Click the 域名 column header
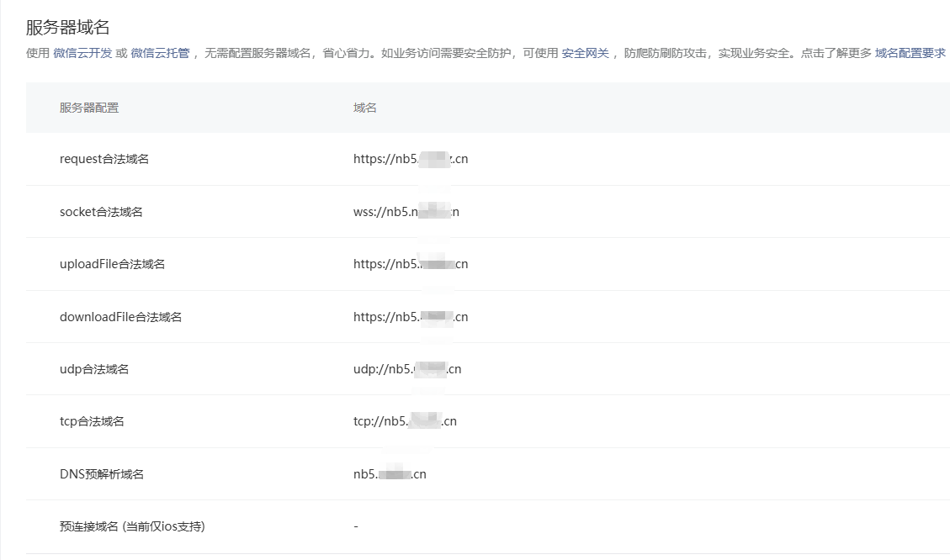The image size is (950, 560). 364,108
